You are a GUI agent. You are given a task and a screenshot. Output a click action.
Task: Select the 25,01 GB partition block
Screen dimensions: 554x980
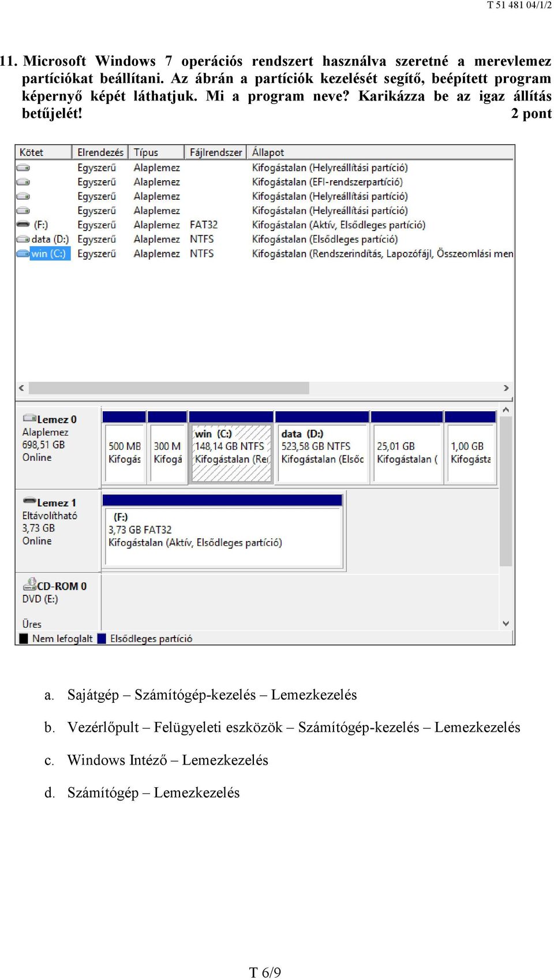(x=407, y=448)
